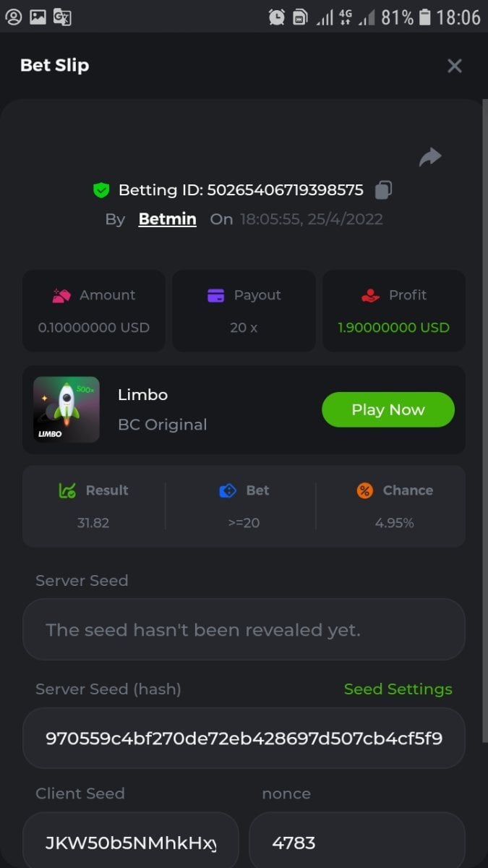488x868 pixels.
Task: Tap the green verified shield icon
Action: [x=101, y=190]
